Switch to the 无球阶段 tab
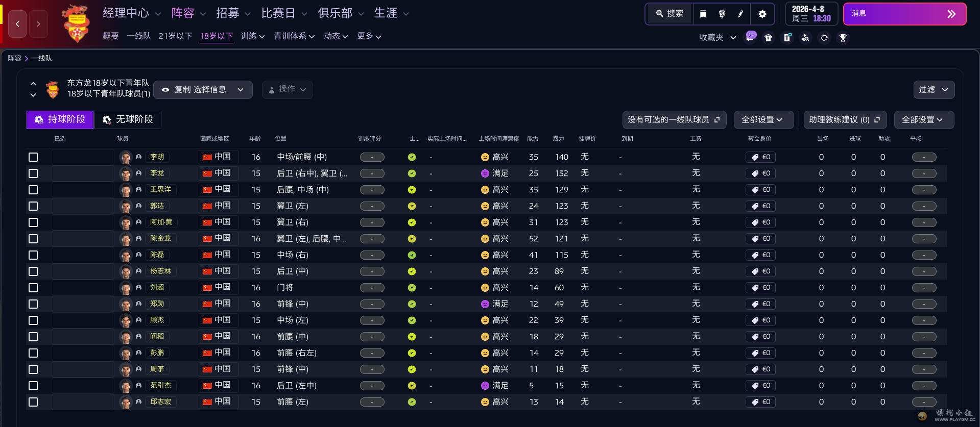This screenshot has height=427, width=980. [128, 119]
